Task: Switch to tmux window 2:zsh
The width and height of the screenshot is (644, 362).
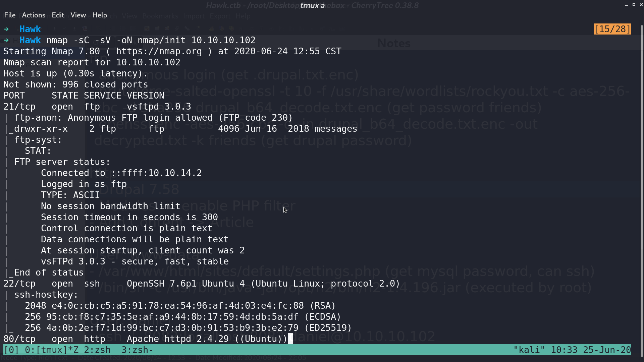Action: (97, 350)
